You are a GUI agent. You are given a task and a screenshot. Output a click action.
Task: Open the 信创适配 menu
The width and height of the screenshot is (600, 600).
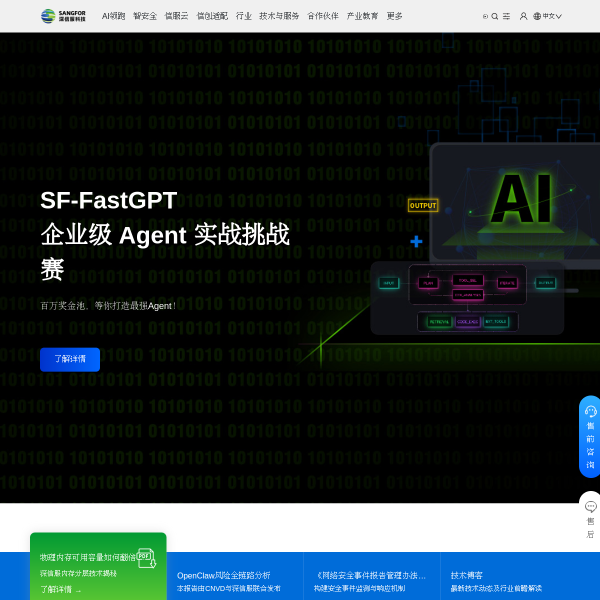212,16
